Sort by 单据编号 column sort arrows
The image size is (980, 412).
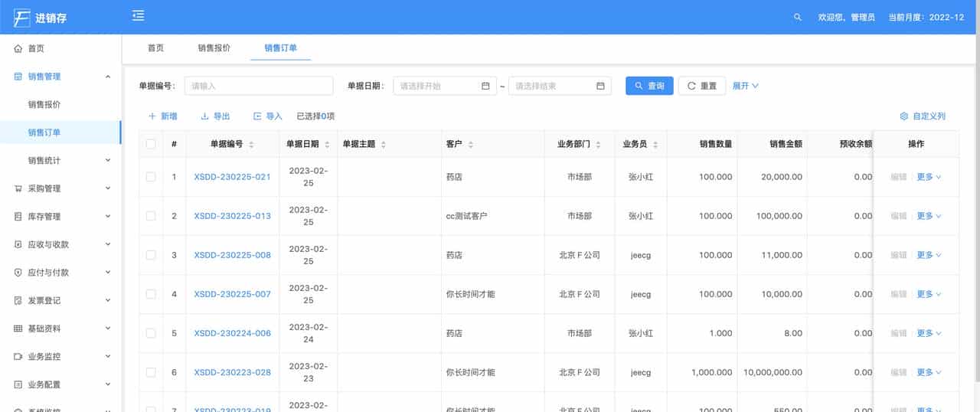[251, 144]
